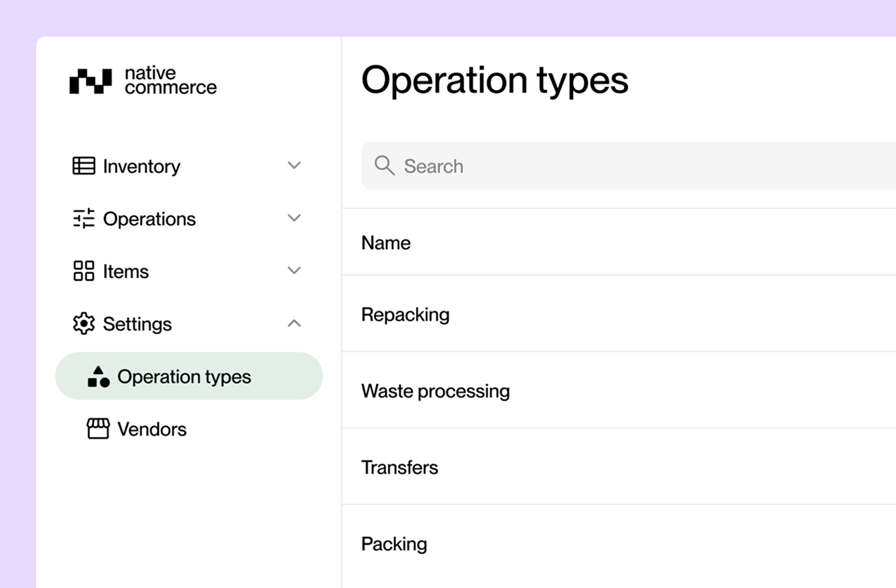Screen dimensions: 896x588
Task: Click the Native Commerce logo
Action: pos(143,79)
